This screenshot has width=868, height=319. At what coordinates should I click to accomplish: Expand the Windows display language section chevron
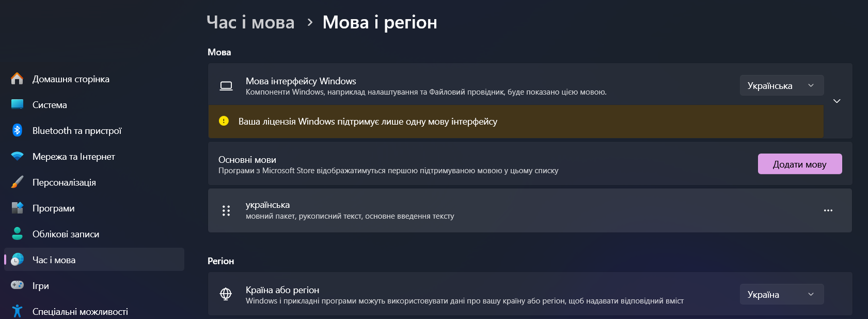[x=837, y=101]
